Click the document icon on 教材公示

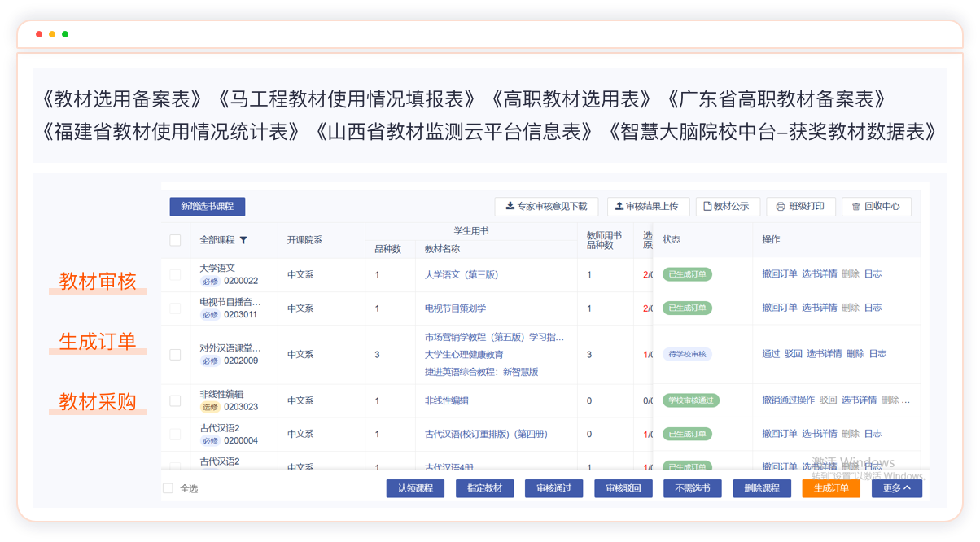(x=707, y=207)
